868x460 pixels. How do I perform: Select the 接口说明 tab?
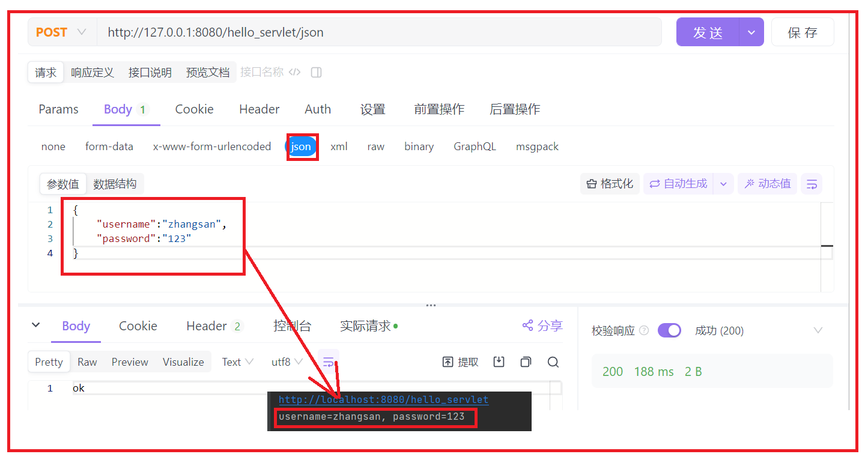(150, 72)
